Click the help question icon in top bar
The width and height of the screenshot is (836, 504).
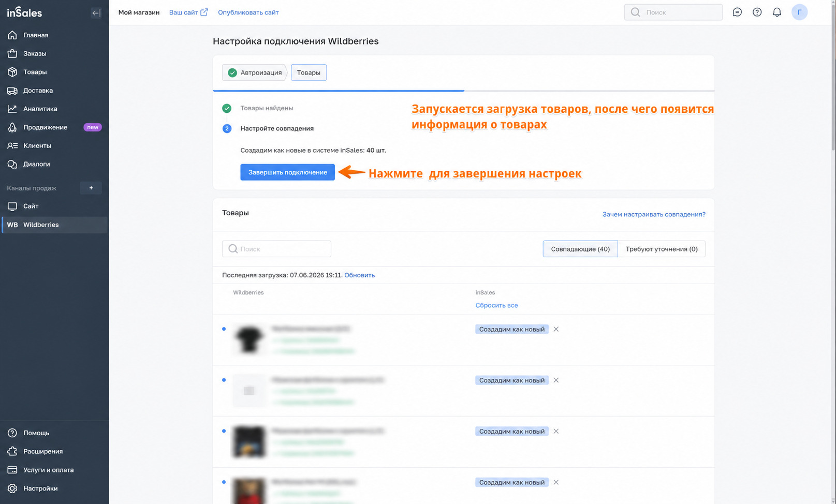pyautogui.click(x=757, y=12)
